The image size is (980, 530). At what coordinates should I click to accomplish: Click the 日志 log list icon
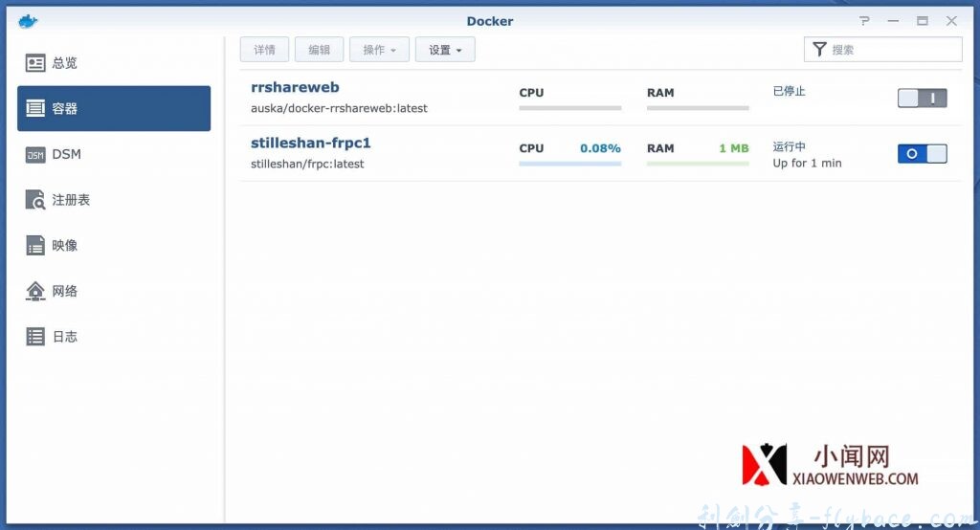[35, 336]
